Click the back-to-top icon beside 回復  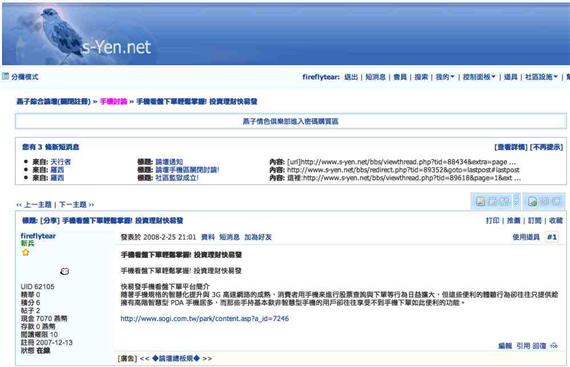pos(554,346)
